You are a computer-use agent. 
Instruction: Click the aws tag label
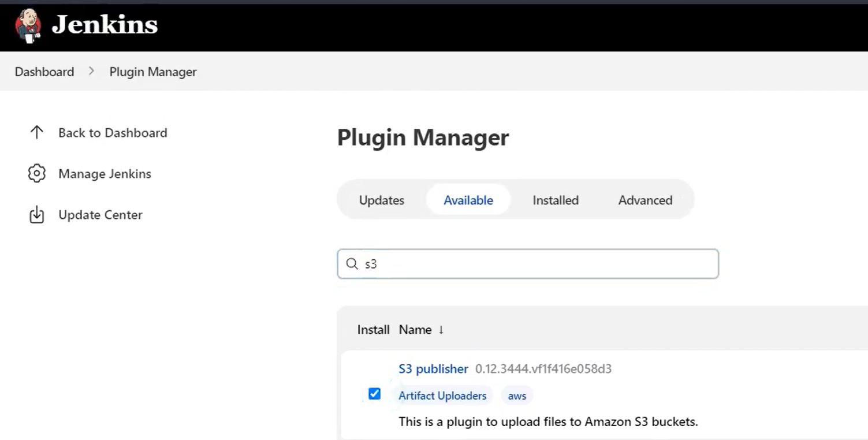click(x=517, y=396)
